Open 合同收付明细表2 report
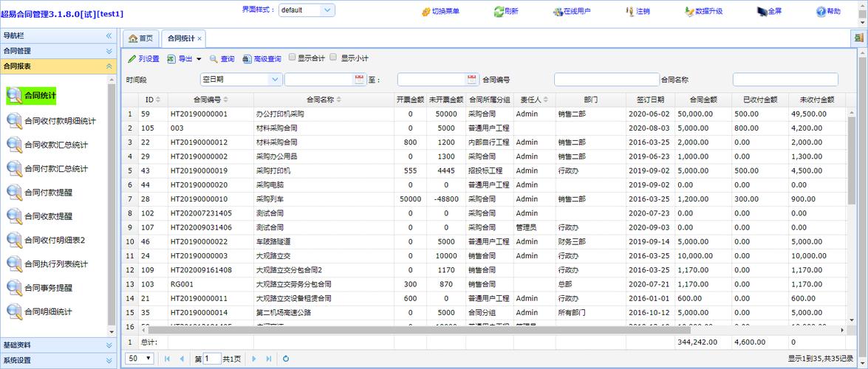Image resolution: width=868 pixels, height=369 pixels. (45, 240)
